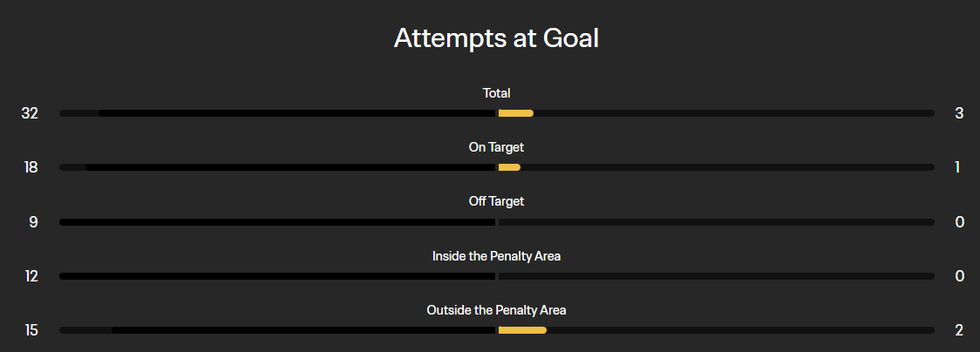The image size is (980, 352).
Task: Click the black bar in Inside Penalty Area row
Action: click(277, 276)
